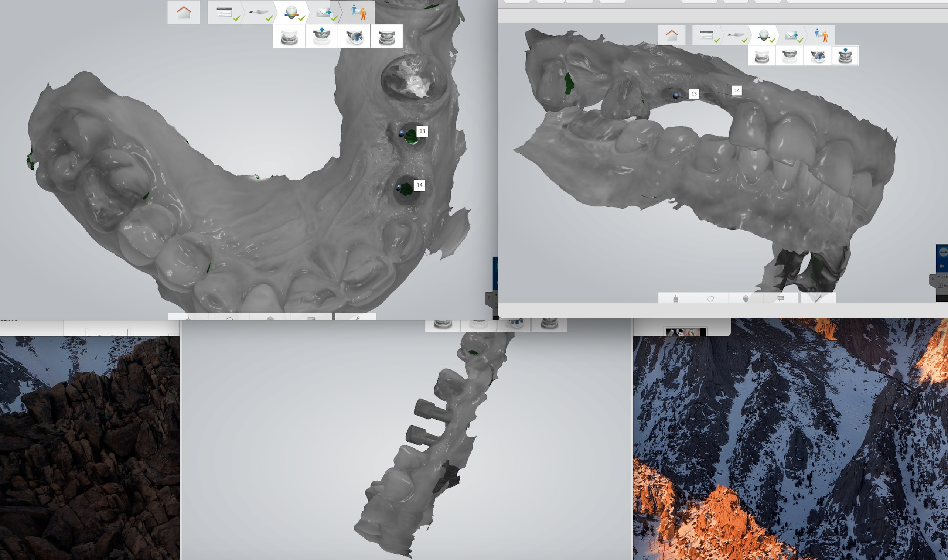The width and height of the screenshot is (948, 560).
Task: Click the Home icon in the left window
Action: coord(183,12)
